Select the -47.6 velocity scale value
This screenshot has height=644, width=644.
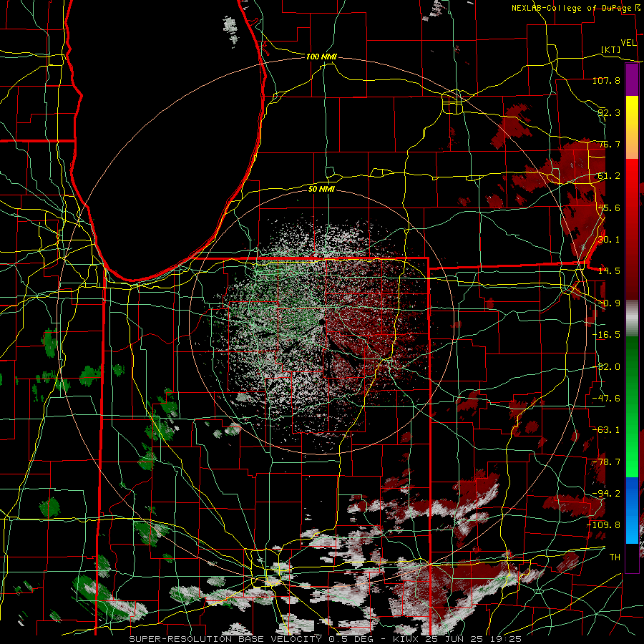[x=606, y=399]
